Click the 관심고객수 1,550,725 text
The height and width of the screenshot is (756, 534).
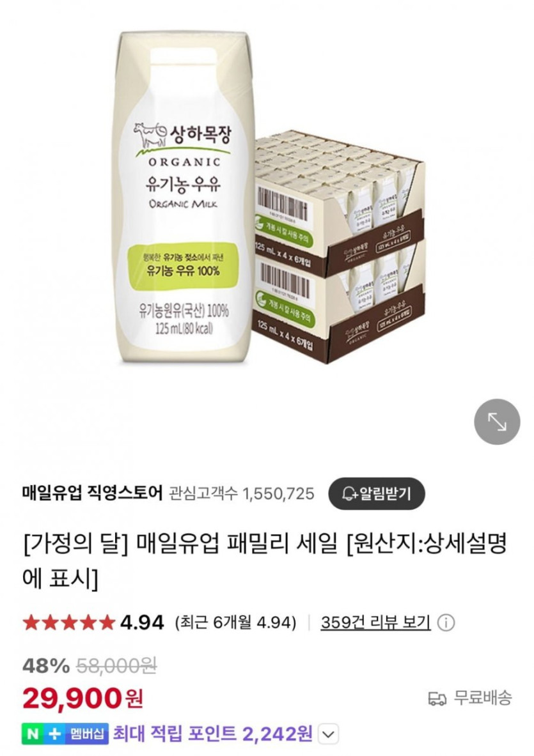pos(242,493)
